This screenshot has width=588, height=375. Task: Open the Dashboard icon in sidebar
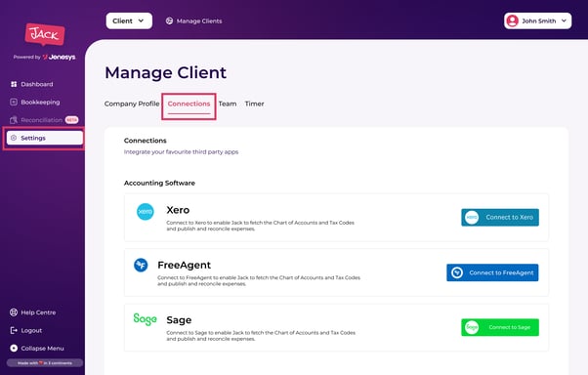(14, 84)
